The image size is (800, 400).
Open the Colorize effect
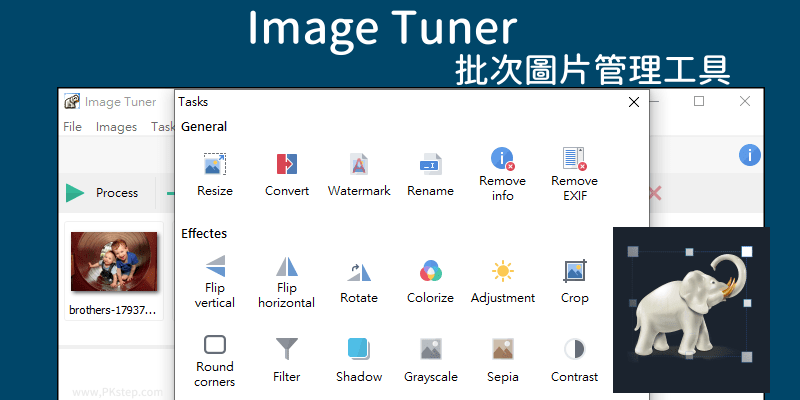click(430, 282)
